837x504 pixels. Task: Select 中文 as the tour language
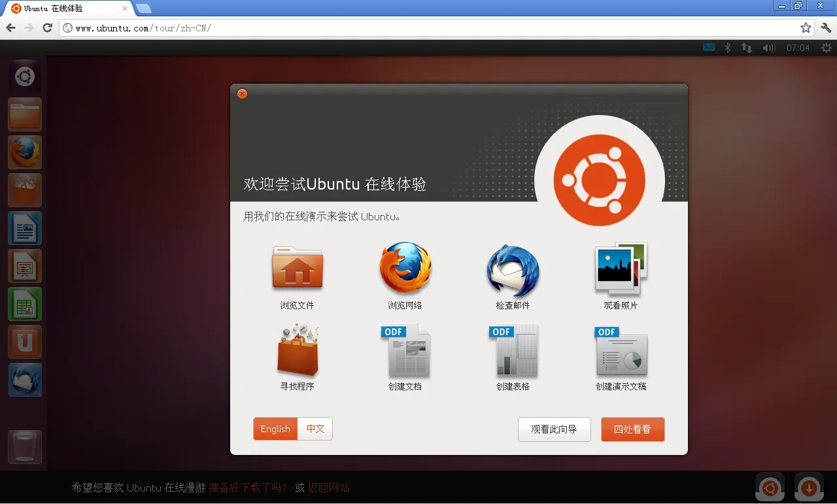(x=315, y=429)
